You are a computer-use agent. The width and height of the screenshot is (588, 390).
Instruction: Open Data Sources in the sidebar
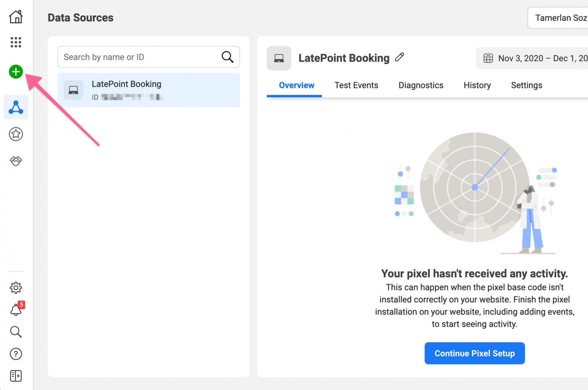16,107
